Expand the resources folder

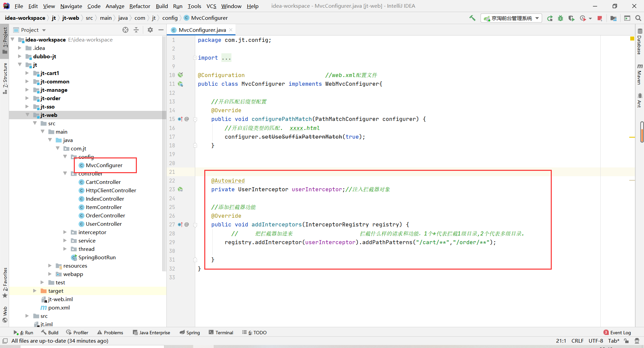pos(50,266)
